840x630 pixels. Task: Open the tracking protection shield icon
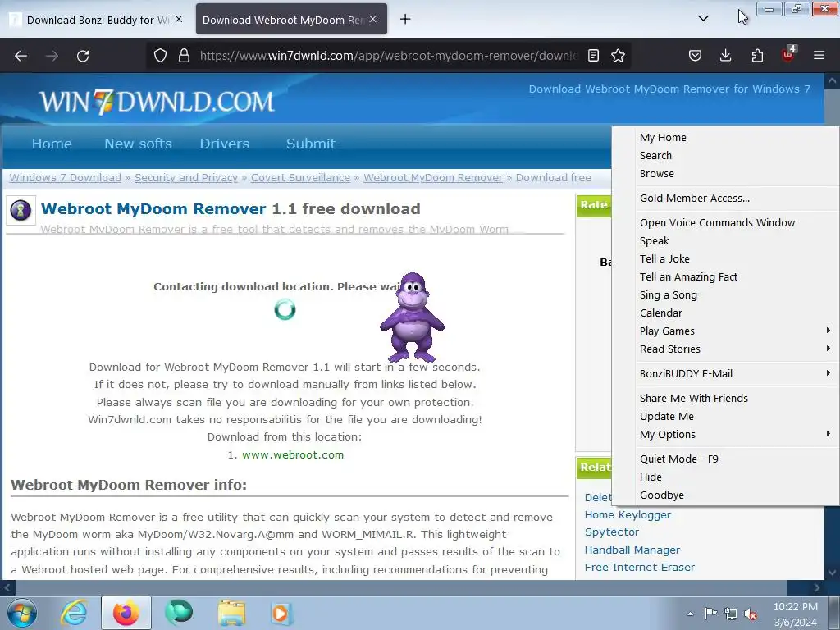(160, 56)
